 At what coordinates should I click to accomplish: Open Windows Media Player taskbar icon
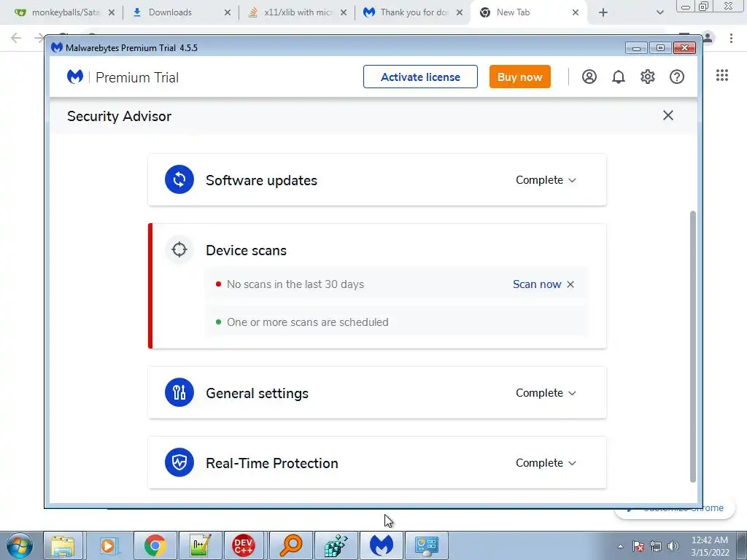(x=108, y=545)
